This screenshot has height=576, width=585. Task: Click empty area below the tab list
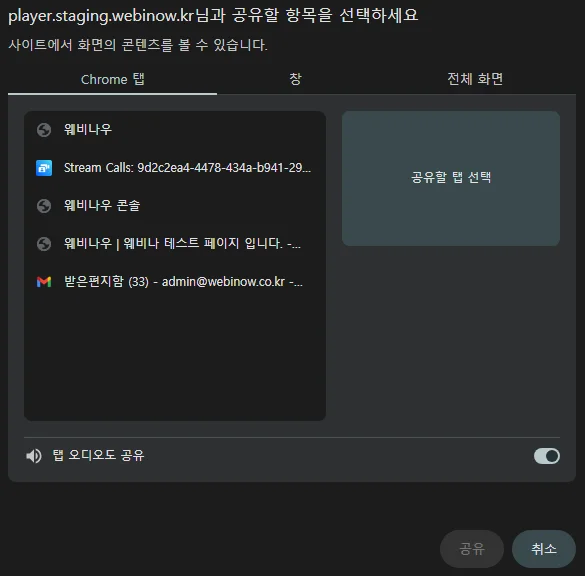tap(175, 360)
